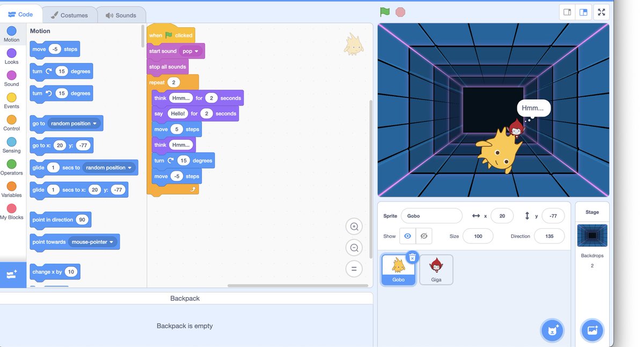Select the Motion block category
This screenshot has width=644, height=347.
[11, 34]
